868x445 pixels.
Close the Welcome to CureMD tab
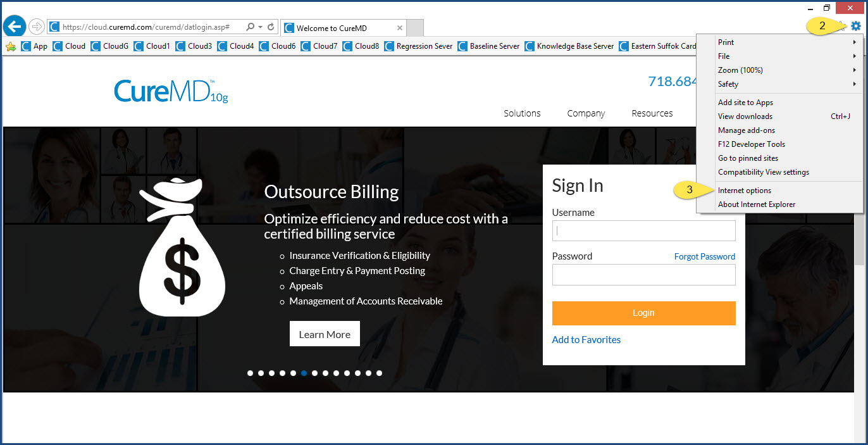[x=400, y=28]
